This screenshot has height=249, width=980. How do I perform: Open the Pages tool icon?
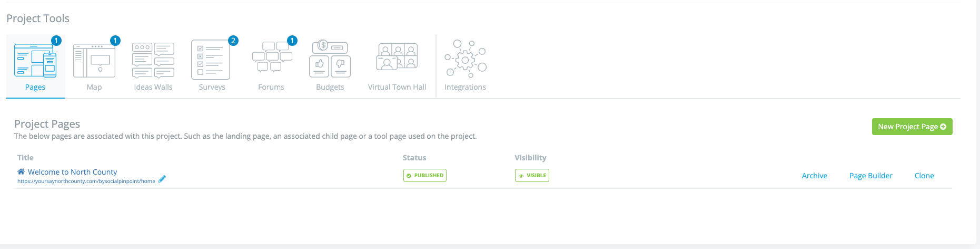35,61
